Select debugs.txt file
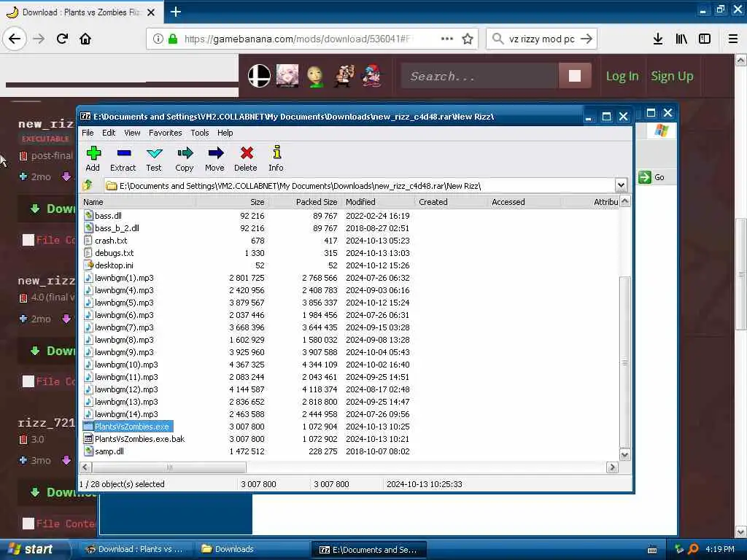The height and width of the screenshot is (560, 747). [x=114, y=253]
